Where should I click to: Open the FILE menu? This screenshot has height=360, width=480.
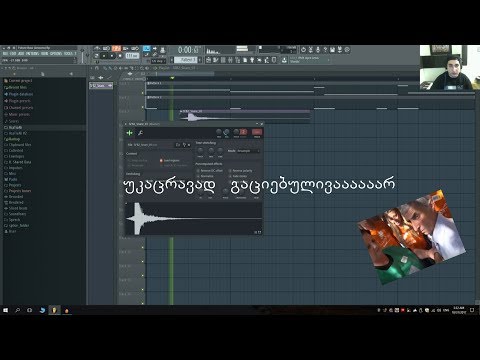pyautogui.click(x=5, y=54)
